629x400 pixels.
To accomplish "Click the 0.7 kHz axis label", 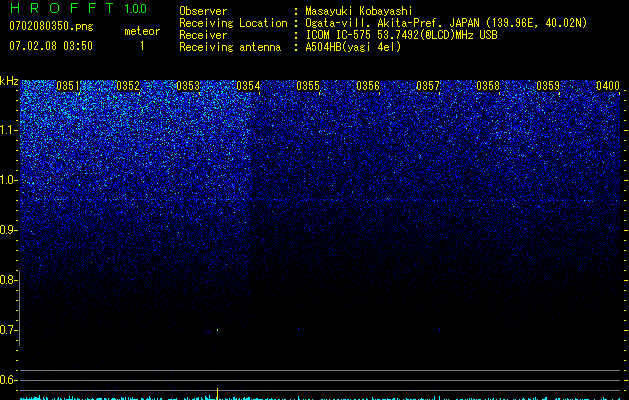I will [8, 330].
